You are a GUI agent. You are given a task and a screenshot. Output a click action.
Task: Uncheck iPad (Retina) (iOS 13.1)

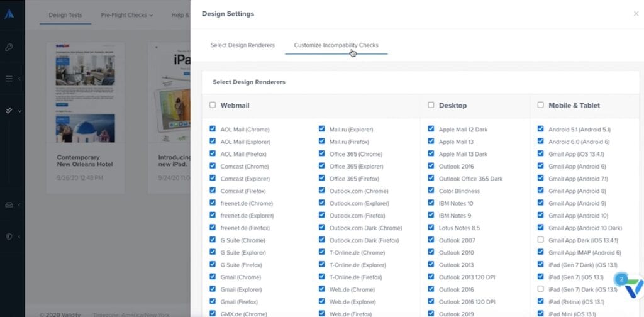(x=540, y=301)
